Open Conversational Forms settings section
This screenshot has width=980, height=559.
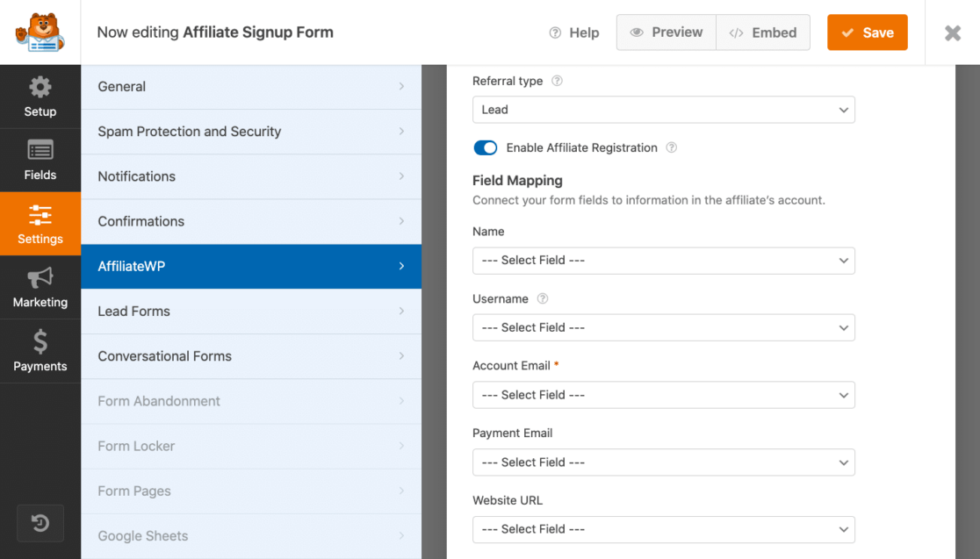pyautogui.click(x=251, y=356)
